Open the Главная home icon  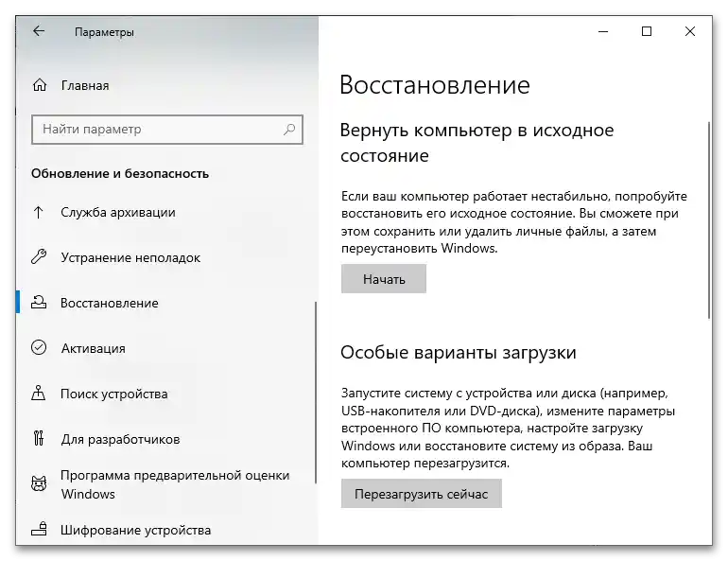tap(40, 85)
